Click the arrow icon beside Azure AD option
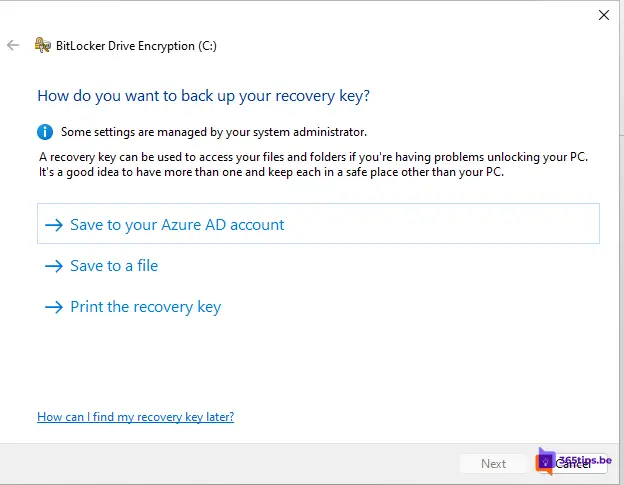Screen dimensions: 624x485 54,225
